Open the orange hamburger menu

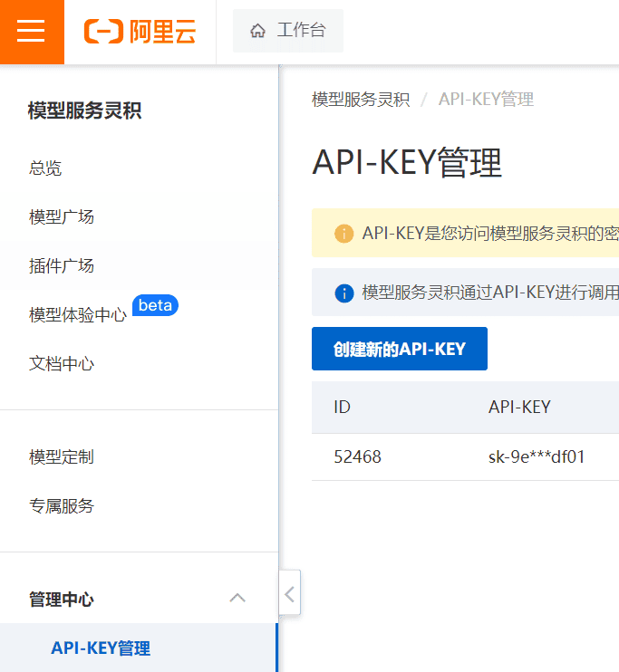click(x=32, y=32)
